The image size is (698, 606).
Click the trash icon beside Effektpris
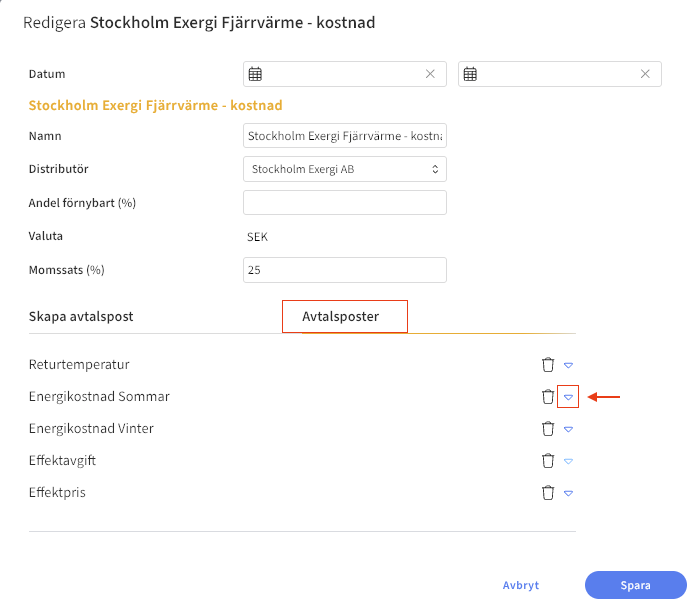(x=548, y=493)
